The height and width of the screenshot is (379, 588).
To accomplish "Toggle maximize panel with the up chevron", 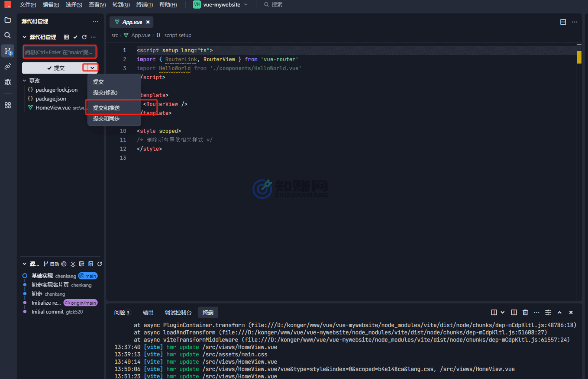I will point(559,313).
